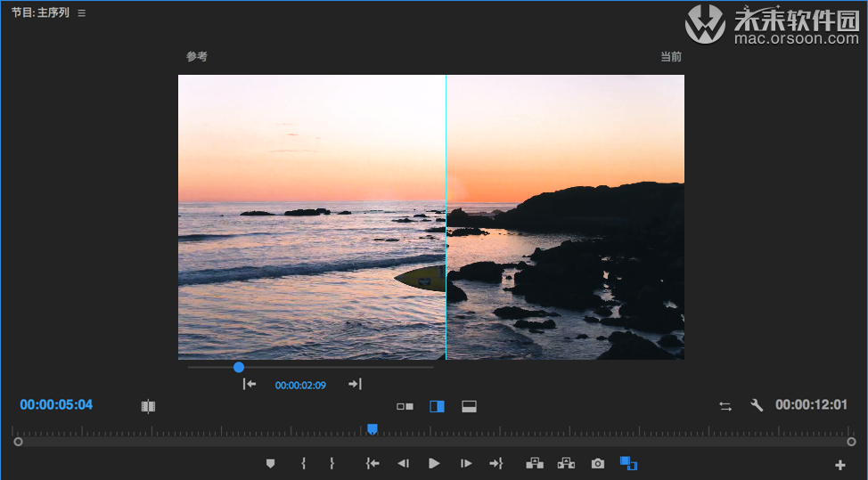
Task: Click the sequence duration 00:00:12:01
Action: tap(811, 405)
